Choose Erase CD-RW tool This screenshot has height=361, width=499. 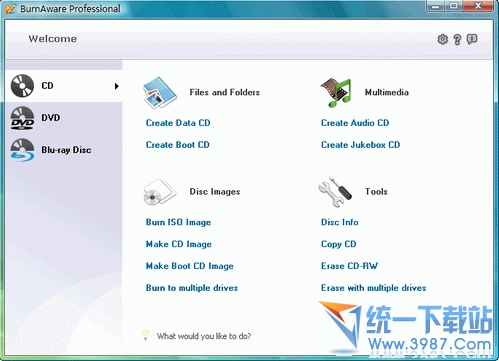click(349, 266)
